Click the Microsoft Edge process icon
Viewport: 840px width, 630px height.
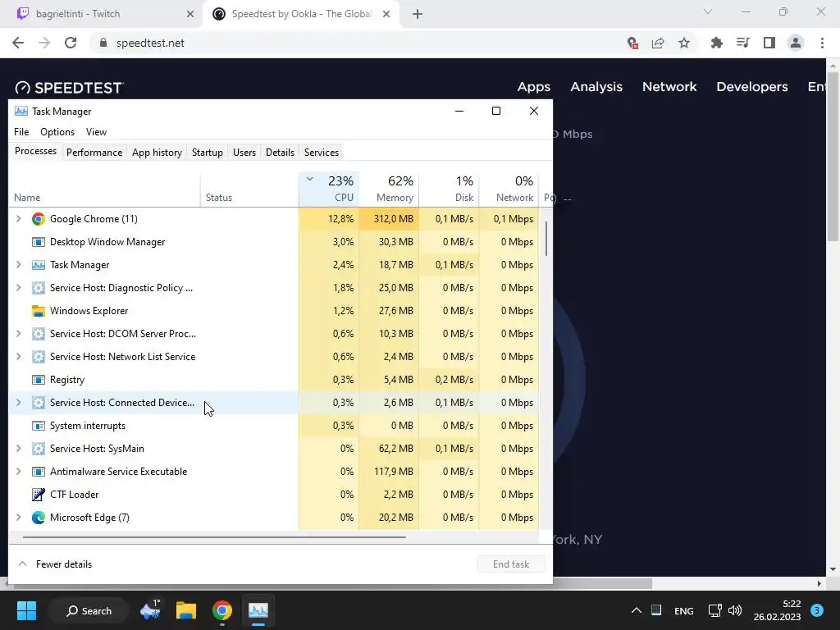click(38, 518)
